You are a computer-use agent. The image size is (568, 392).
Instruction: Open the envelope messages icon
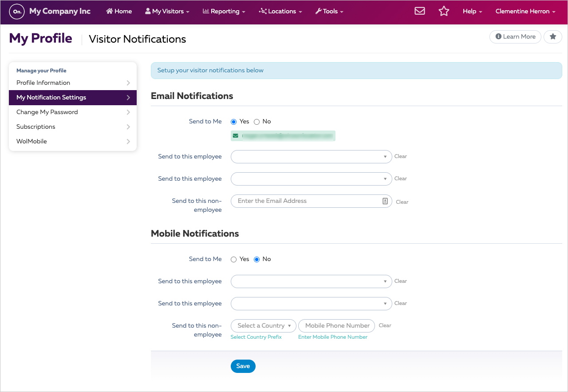coord(419,11)
